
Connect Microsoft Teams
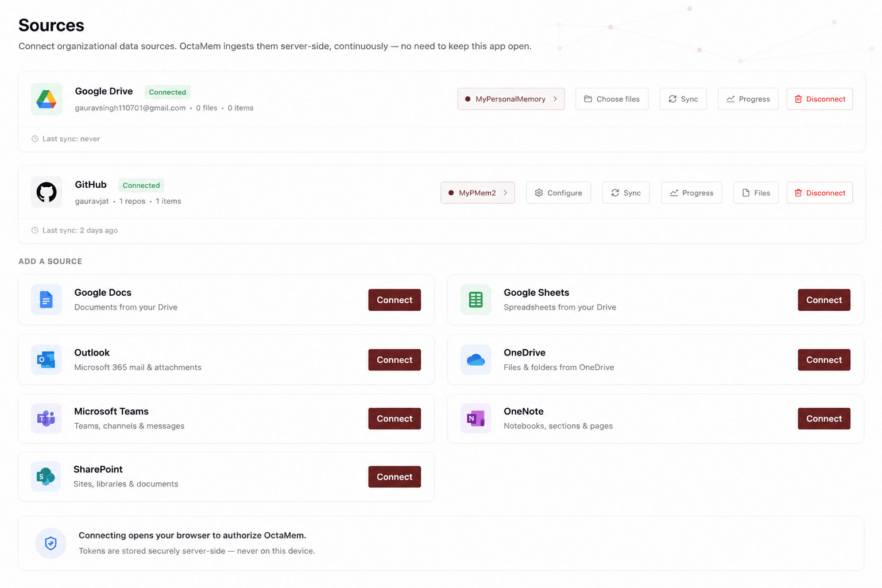[394, 419]
